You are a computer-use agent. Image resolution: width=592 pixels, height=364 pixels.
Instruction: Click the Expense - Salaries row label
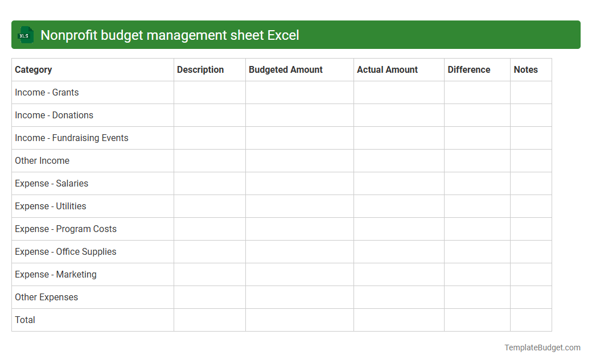pos(51,183)
